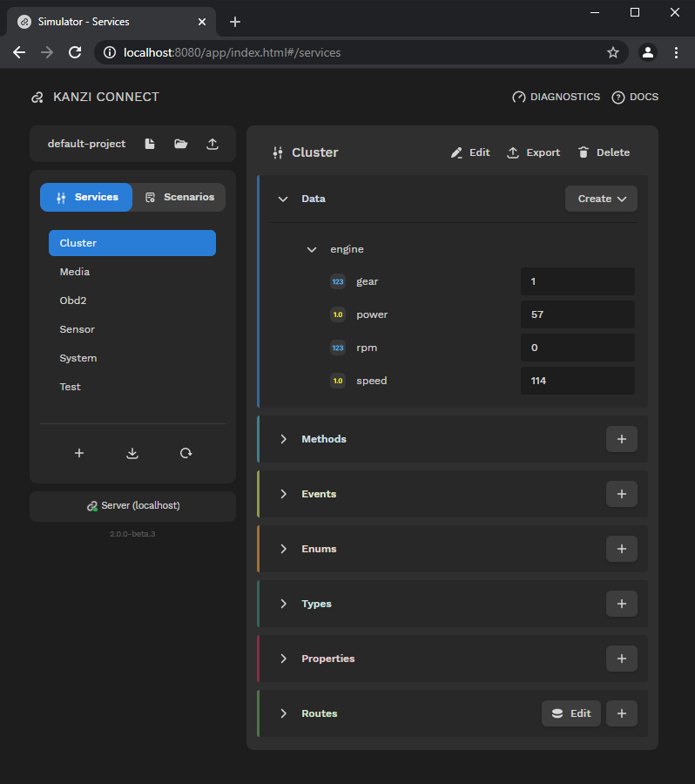Expand the Enums section
This screenshot has width=695, height=784.
point(283,549)
